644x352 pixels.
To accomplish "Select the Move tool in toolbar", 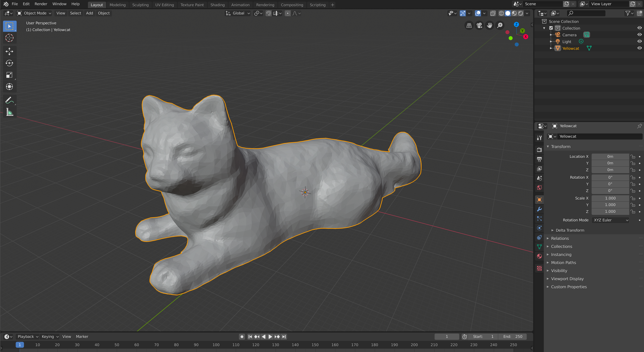I will 9,51.
